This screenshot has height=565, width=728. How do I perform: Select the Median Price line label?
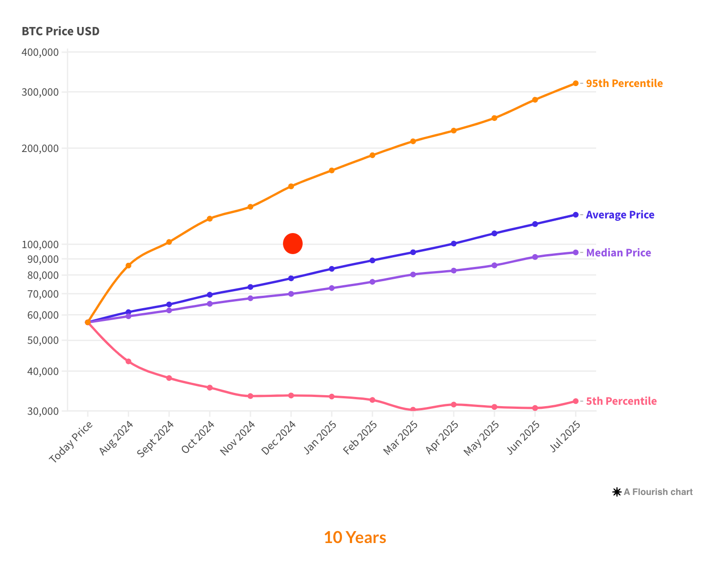coord(618,253)
